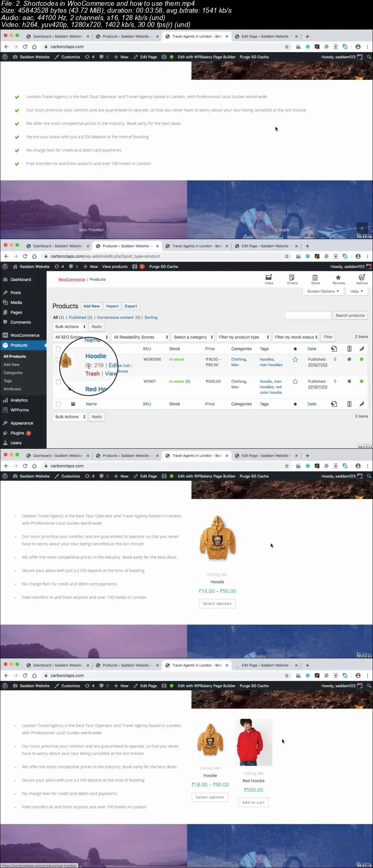Click the green SEO dot for WEB0090 row
The height and width of the screenshot is (868, 373).
tap(361, 359)
